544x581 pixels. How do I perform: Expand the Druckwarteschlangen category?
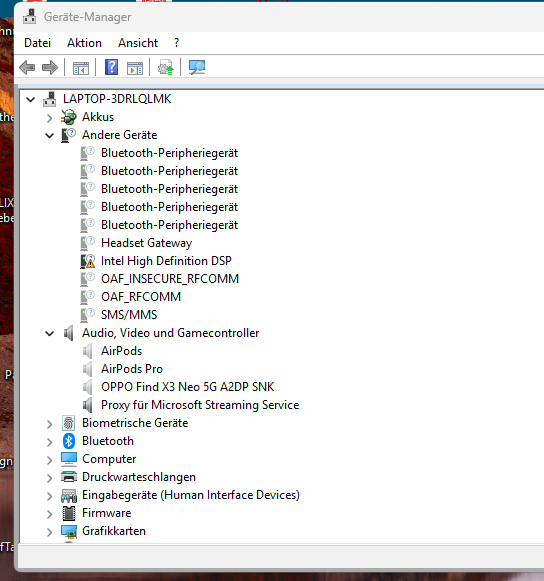click(x=50, y=478)
